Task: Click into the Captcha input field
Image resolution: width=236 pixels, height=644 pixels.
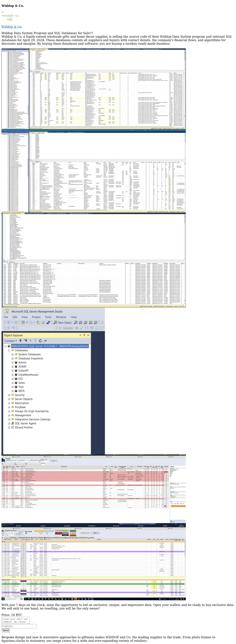Action: pos(19,626)
